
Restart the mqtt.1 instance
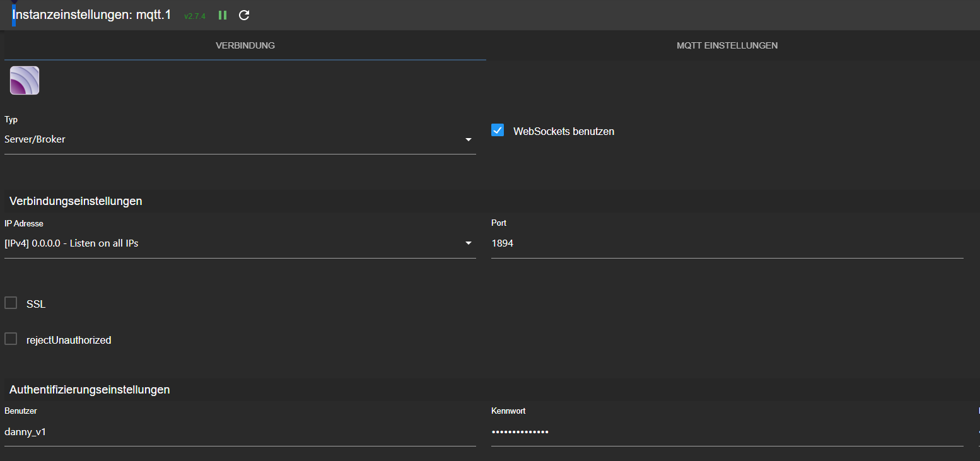tap(244, 15)
